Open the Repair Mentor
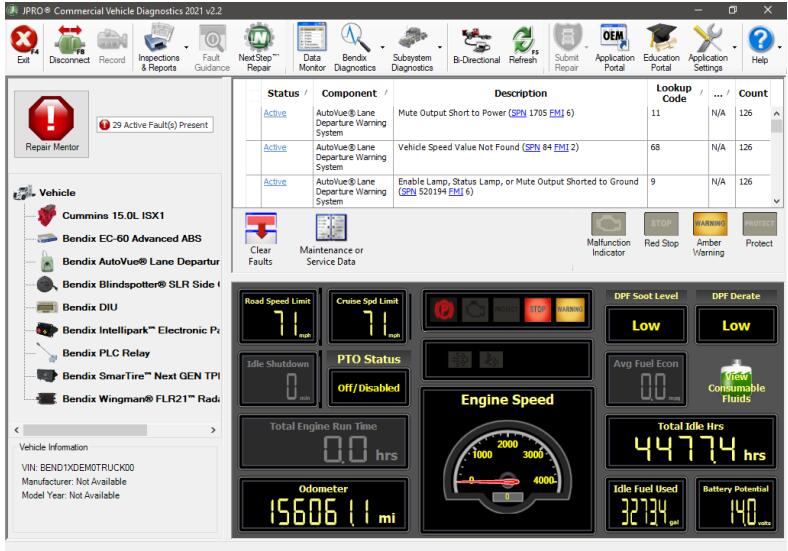Screen dimensions: 788x551 pos(51,124)
